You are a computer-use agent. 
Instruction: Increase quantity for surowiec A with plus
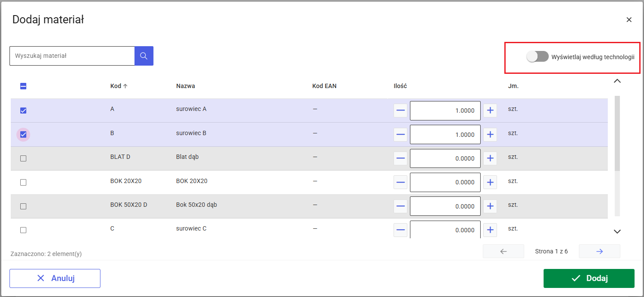tap(490, 111)
